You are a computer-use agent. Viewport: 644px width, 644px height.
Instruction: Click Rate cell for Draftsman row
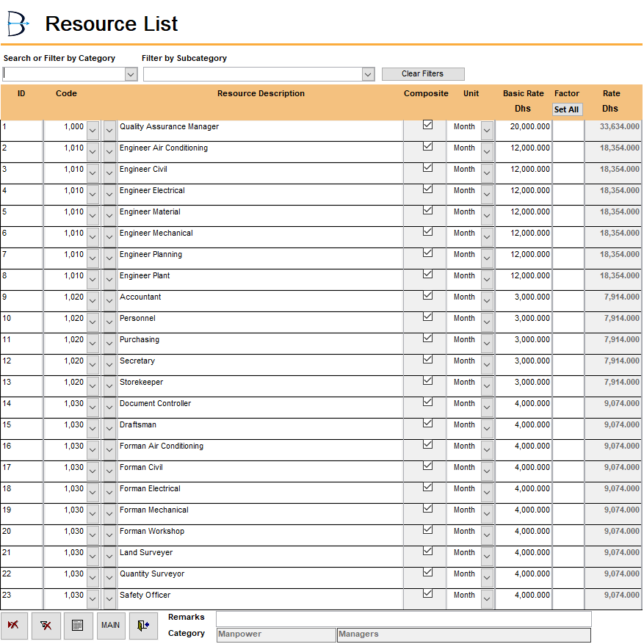point(614,429)
